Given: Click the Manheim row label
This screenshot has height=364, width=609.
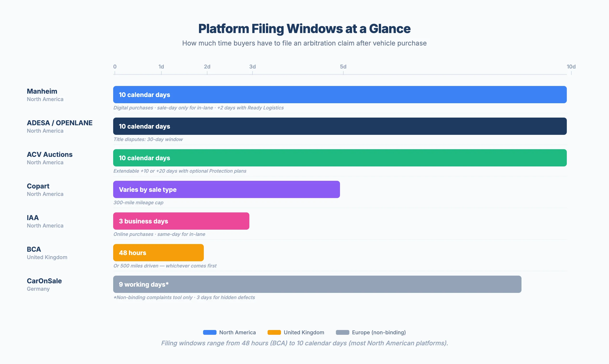Looking at the screenshot, I should (42, 91).
